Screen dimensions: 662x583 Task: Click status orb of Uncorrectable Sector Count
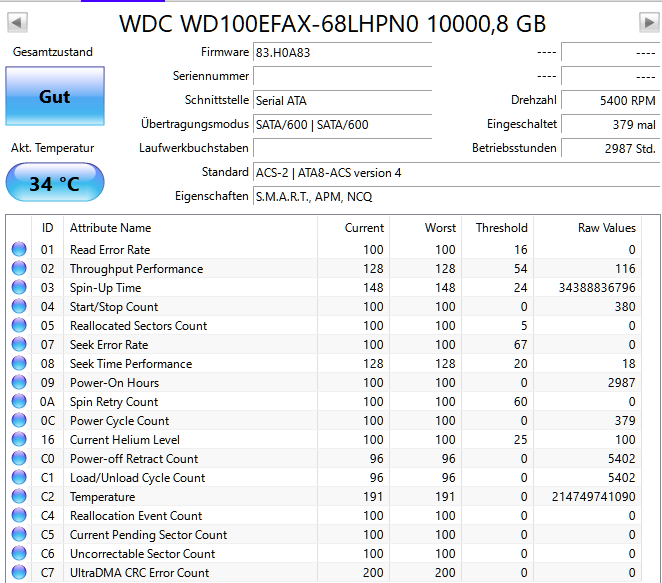click(19, 553)
